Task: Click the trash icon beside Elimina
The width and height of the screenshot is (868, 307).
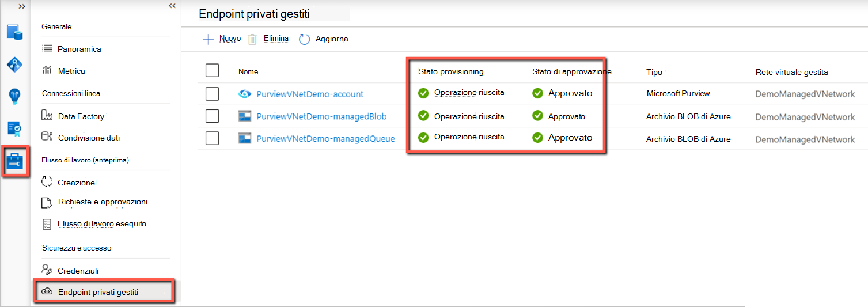Action: tap(252, 39)
